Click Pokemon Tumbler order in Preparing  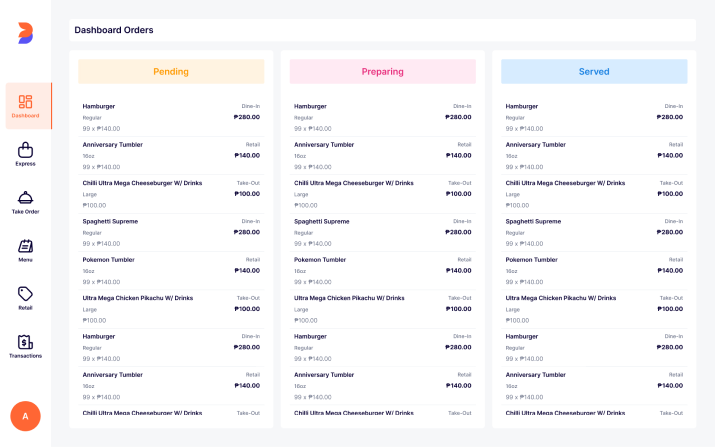coord(382,270)
